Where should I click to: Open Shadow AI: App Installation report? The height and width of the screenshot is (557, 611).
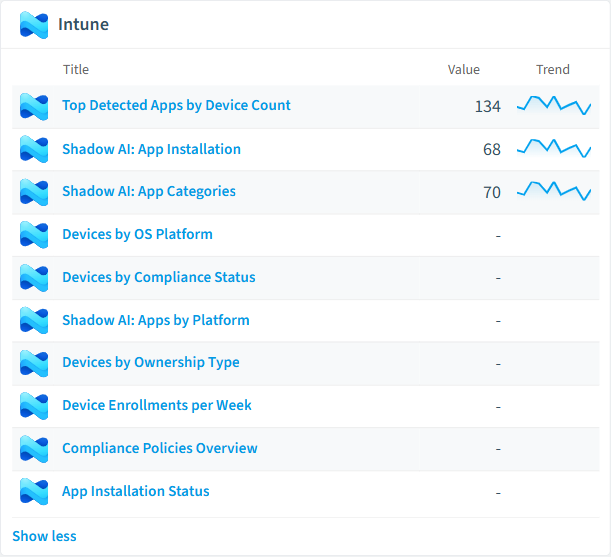click(152, 149)
